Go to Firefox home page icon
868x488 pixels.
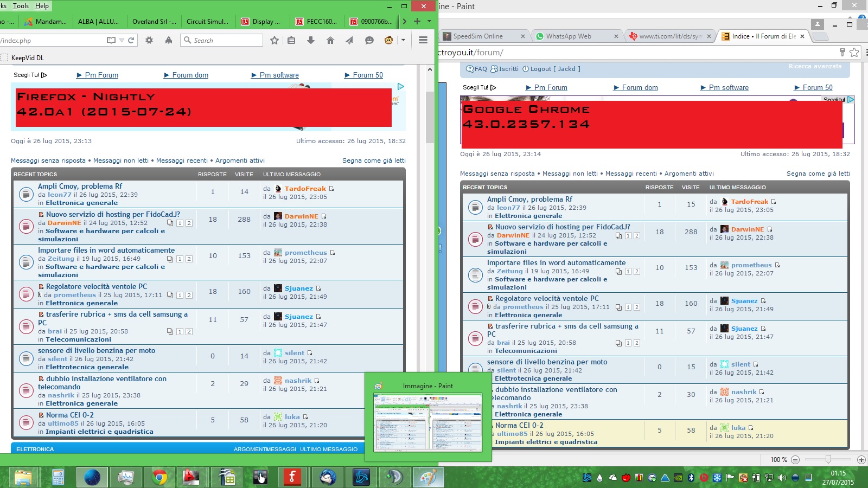[x=330, y=40]
